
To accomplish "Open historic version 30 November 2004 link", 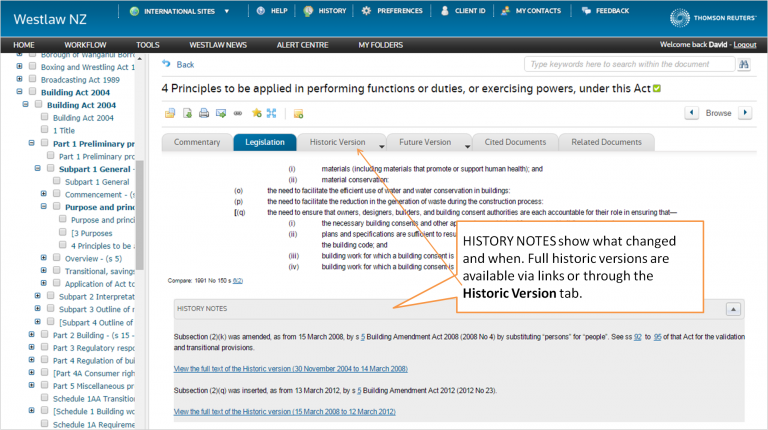I will (290, 369).
